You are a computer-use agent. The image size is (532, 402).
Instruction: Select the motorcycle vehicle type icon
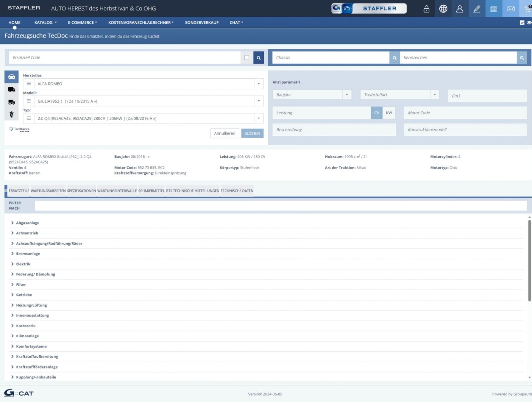tap(11, 115)
